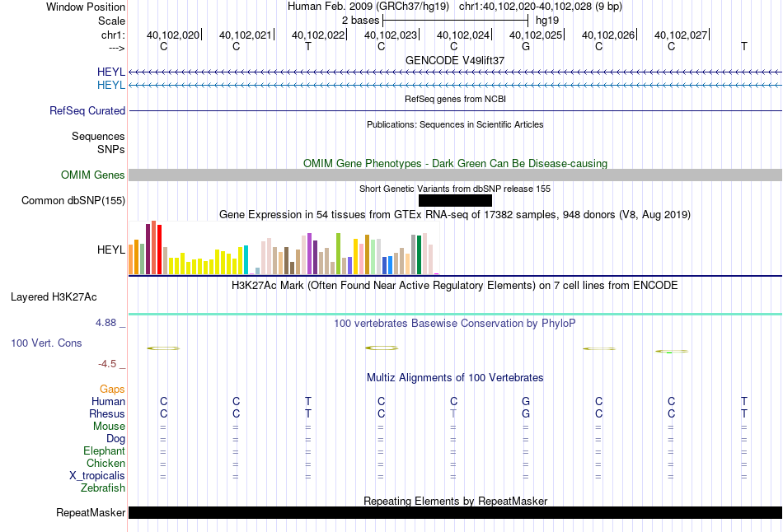The height and width of the screenshot is (532, 783).
Task: Click coordinate label 40,102,025
Action: click(536, 35)
